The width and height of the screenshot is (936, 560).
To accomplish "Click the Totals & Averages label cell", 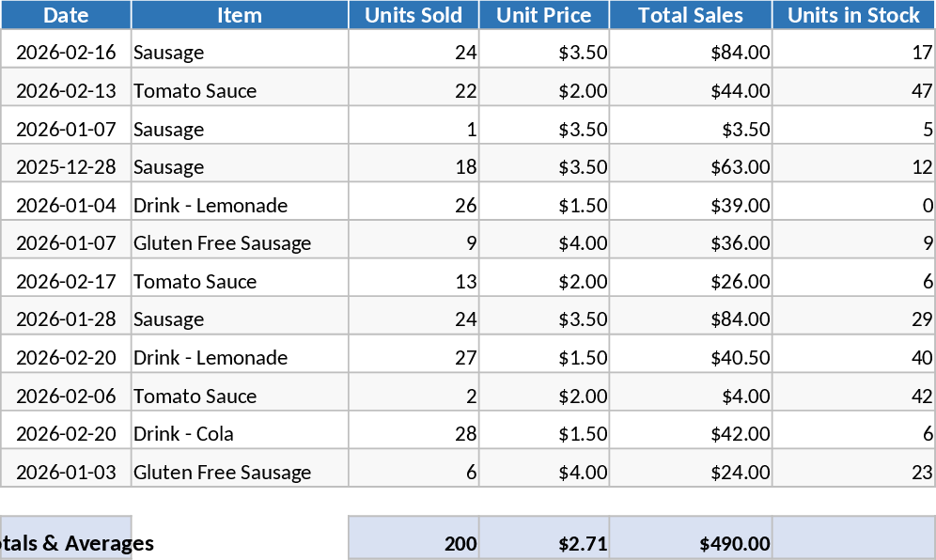I will coord(66,543).
